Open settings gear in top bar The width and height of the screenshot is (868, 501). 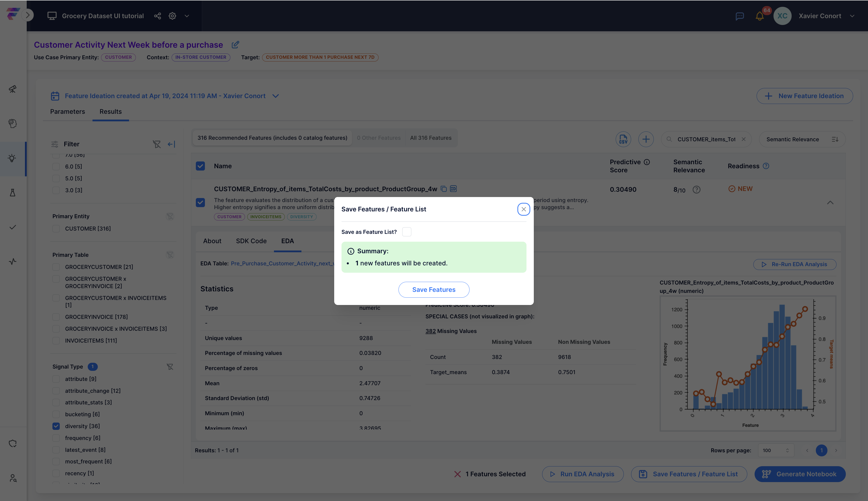[172, 16]
